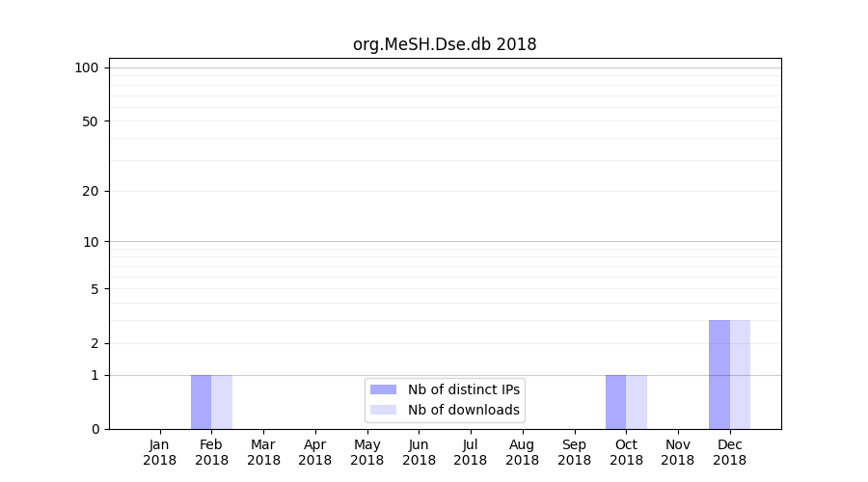The image size is (868, 482).
Task: Select the y-axis tick label '5'
Action: 95,289
